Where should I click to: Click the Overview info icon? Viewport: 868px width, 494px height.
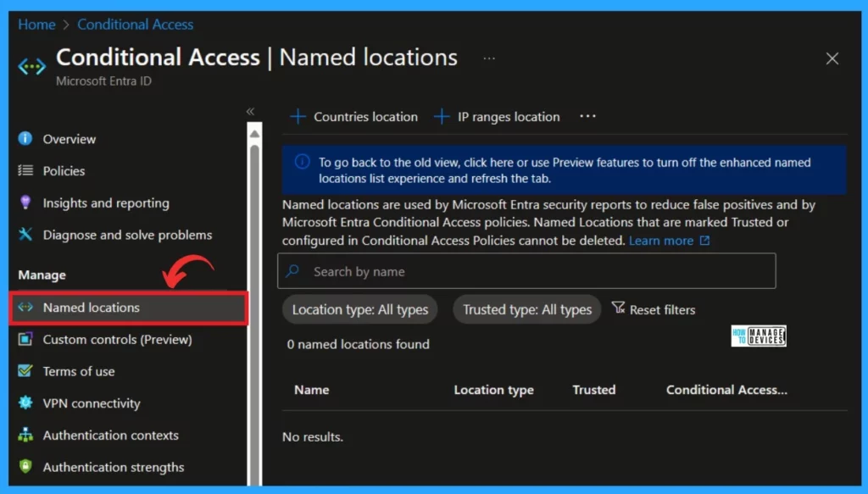pos(25,138)
